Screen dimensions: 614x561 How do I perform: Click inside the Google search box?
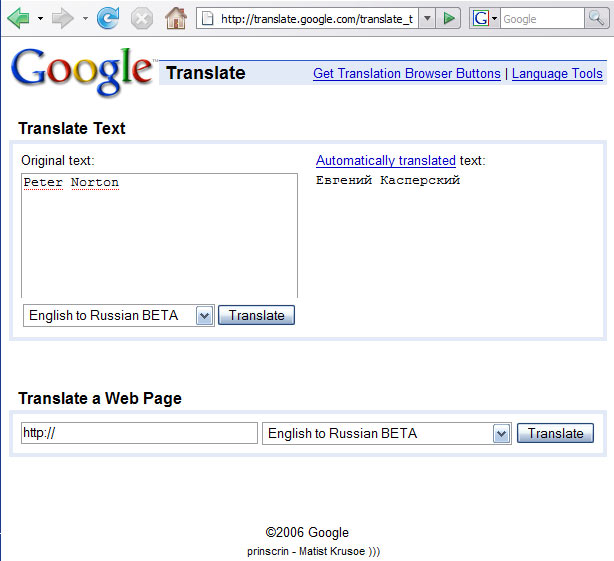coord(542,18)
